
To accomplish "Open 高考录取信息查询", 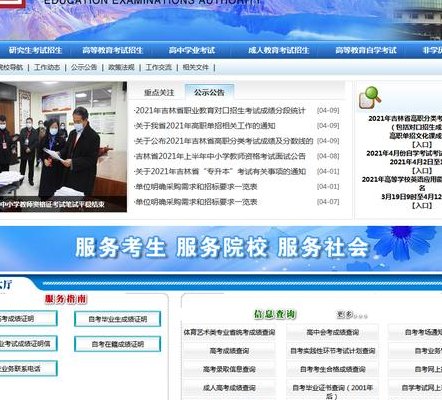I will [x=229, y=369].
